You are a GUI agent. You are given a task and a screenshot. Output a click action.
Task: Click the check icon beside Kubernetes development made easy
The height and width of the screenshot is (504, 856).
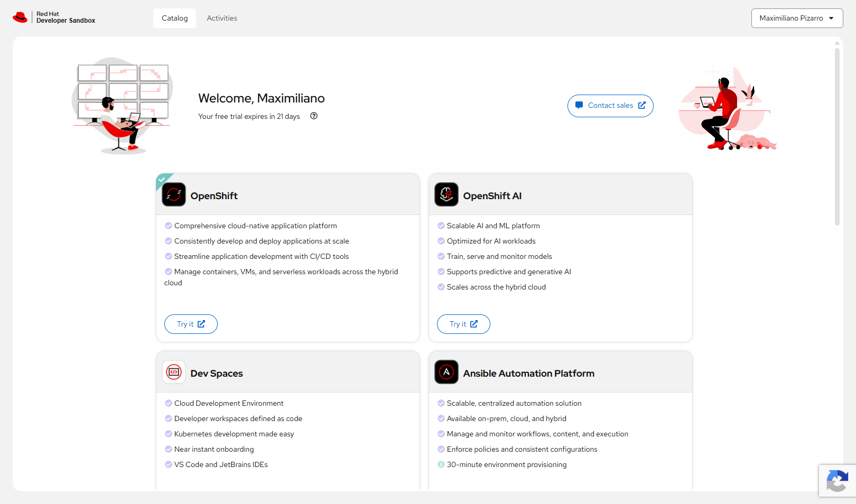[169, 434]
